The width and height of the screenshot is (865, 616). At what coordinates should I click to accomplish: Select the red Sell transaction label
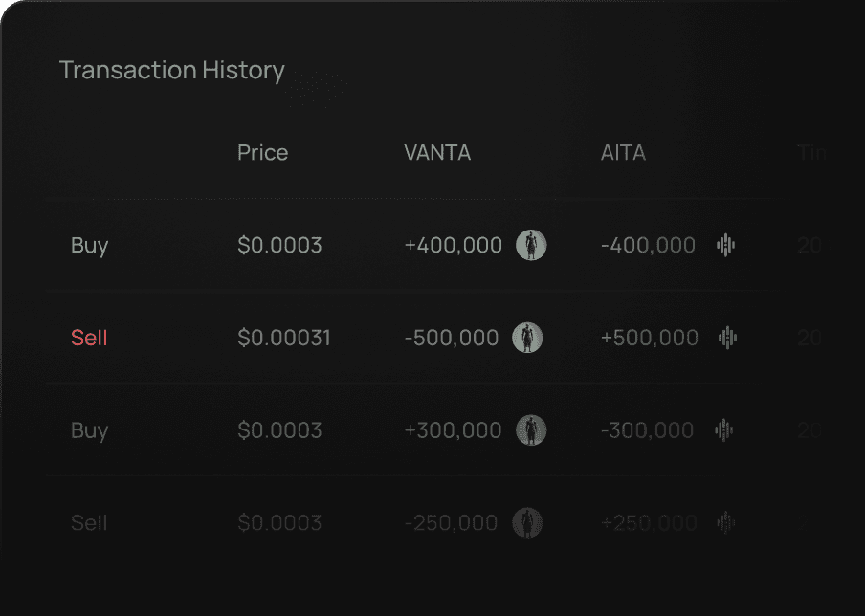point(89,338)
